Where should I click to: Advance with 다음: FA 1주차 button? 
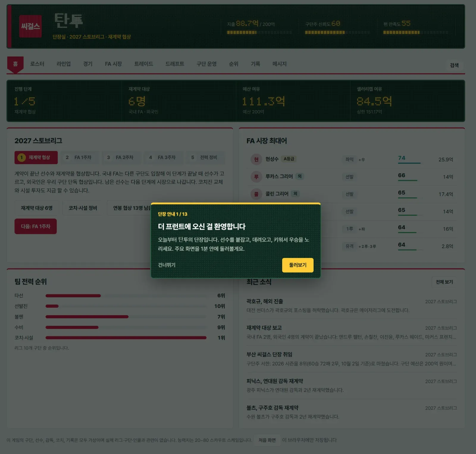coord(35,227)
